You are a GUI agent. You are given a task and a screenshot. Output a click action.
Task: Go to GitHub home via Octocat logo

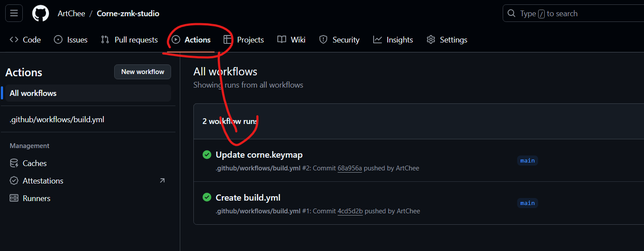pyautogui.click(x=41, y=13)
